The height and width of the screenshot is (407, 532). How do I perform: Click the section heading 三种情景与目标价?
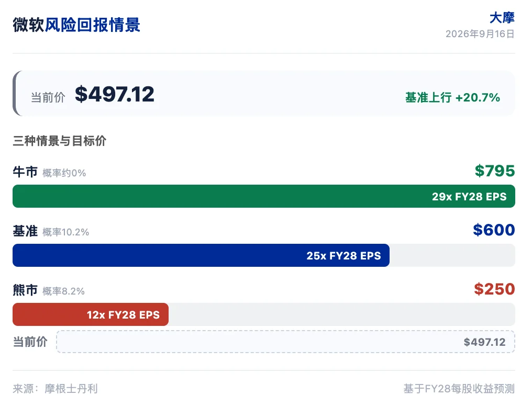(x=59, y=141)
